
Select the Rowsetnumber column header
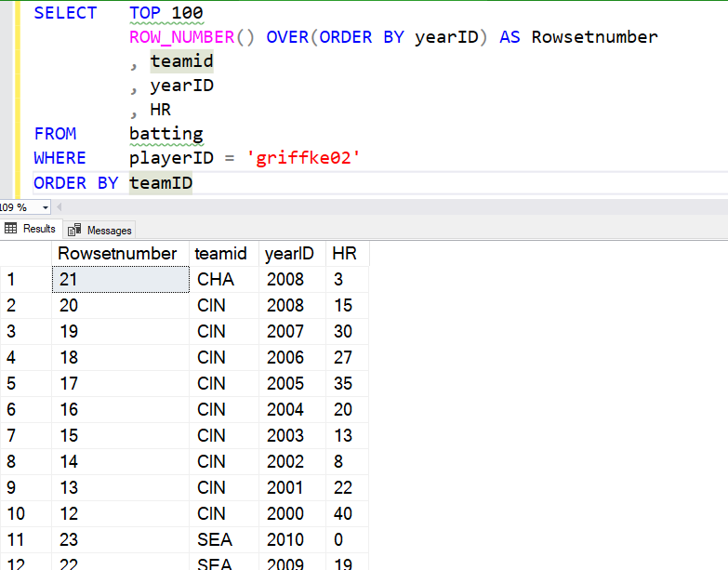pos(118,253)
